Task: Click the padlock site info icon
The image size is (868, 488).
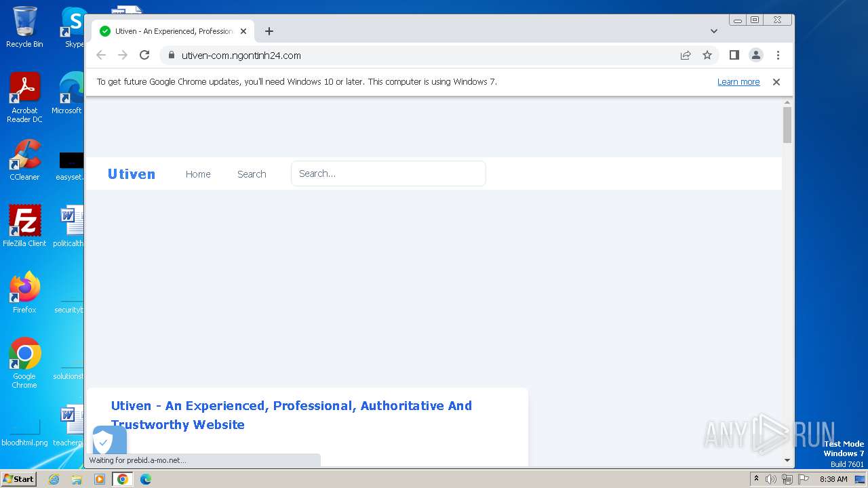Action: tap(171, 56)
